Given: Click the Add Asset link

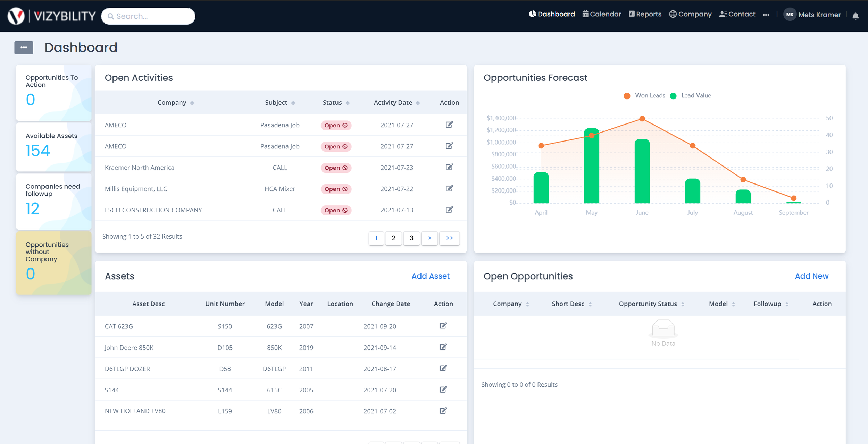Looking at the screenshot, I should tap(430, 276).
